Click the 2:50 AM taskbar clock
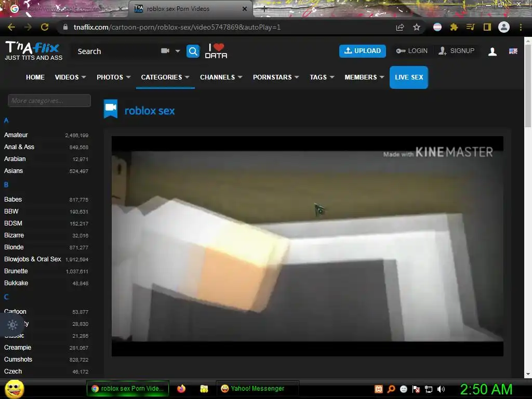Viewport: 532px width, 399px height. tap(486, 389)
